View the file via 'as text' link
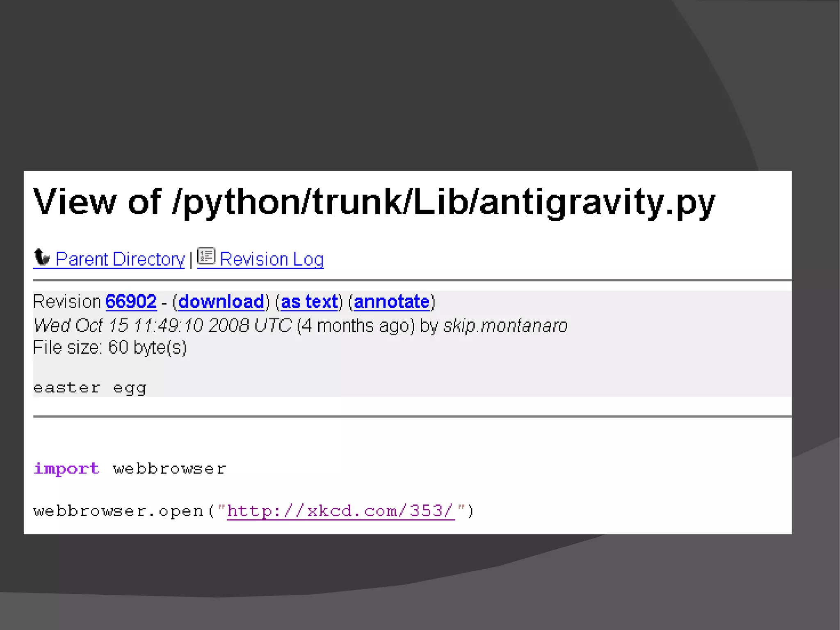840x630 pixels. [x=309, y=302]
